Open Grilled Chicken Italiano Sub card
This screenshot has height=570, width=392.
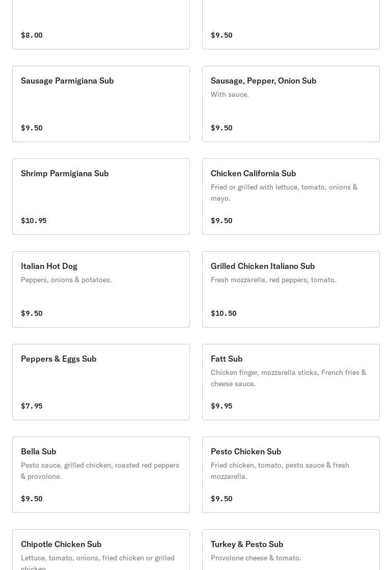pyautogui.click(x=291, y=289)
